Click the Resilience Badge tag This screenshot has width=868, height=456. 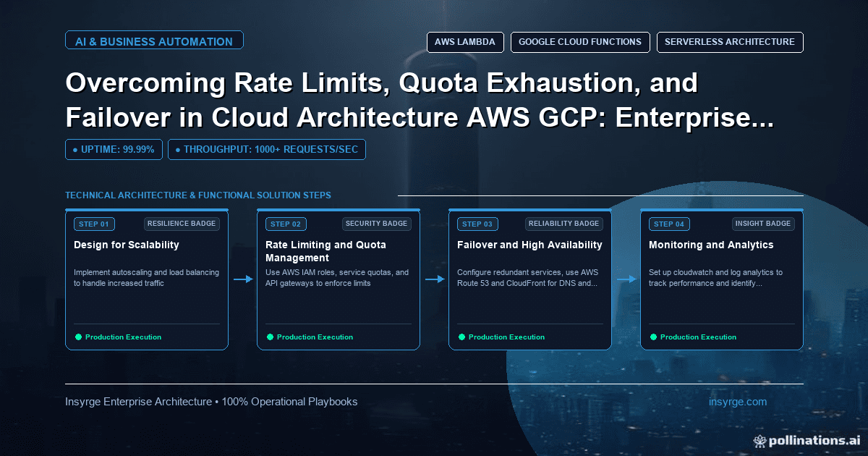182,224
